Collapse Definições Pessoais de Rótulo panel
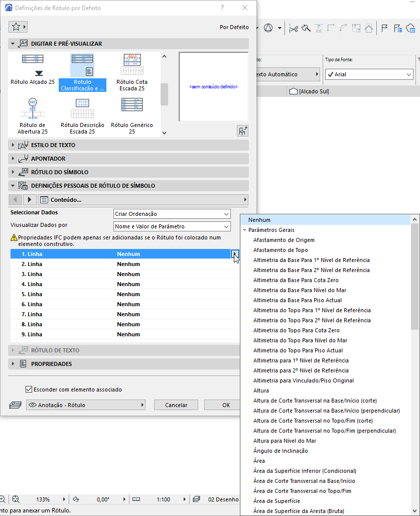 [x=13, y=186]
